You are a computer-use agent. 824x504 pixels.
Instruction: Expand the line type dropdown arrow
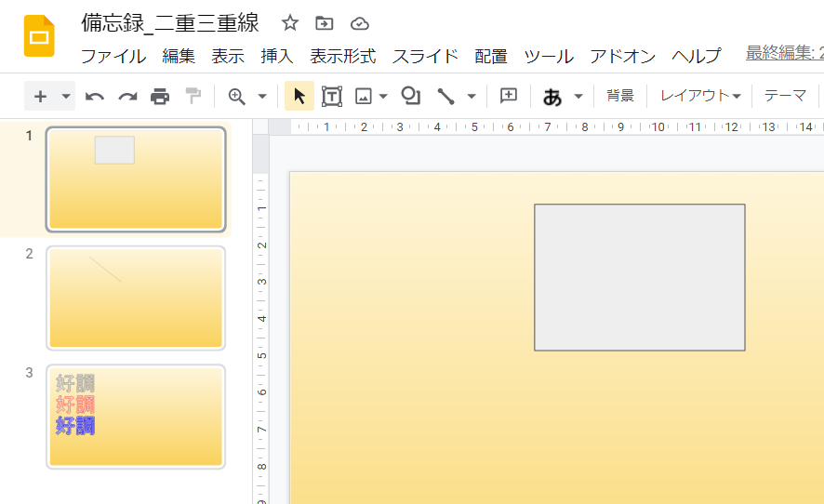pyautogui.click(x=472, y=97)
